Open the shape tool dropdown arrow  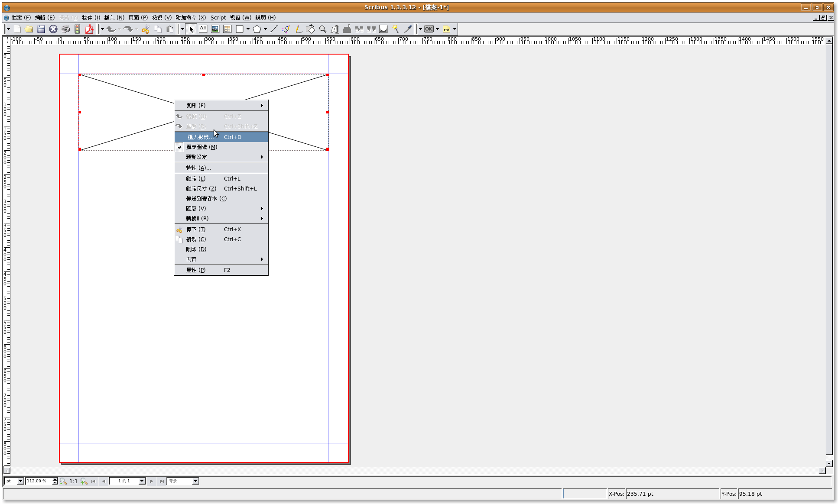click(x=248, y=29)
